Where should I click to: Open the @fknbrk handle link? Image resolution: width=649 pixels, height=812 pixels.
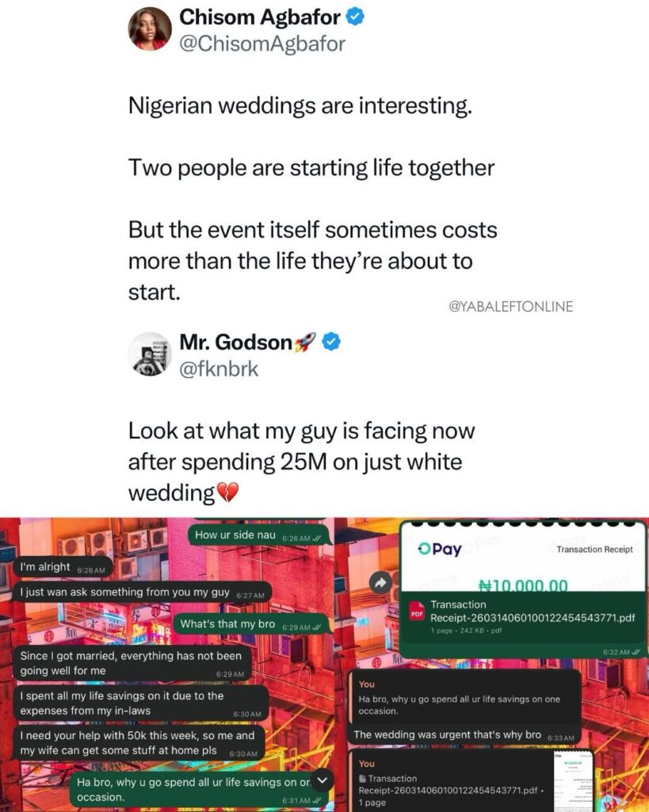[x=219, y=370]
